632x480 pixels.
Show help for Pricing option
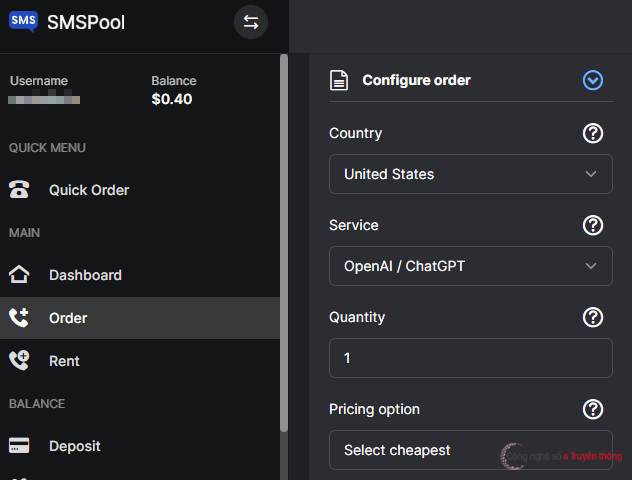pos(593,409)
